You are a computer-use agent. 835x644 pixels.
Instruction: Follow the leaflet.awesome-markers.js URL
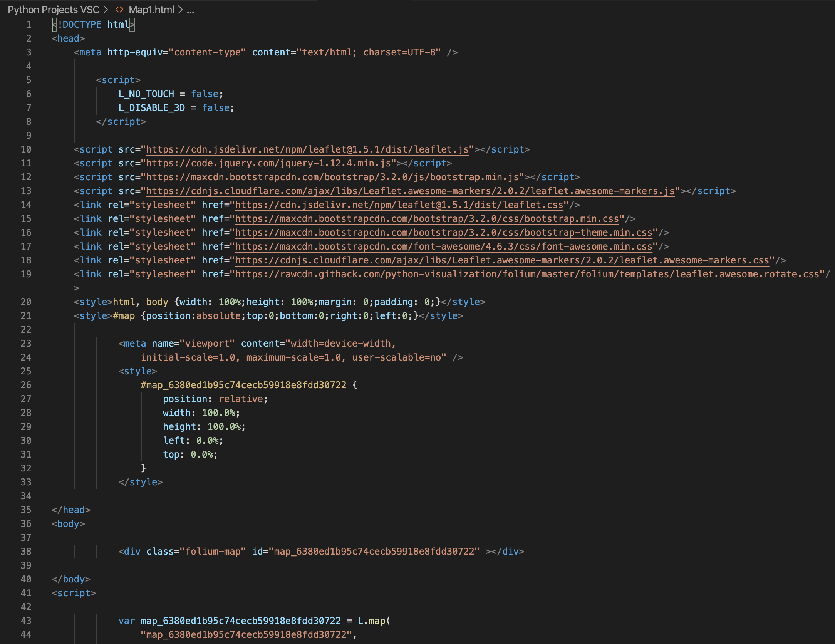coord(410,191)
